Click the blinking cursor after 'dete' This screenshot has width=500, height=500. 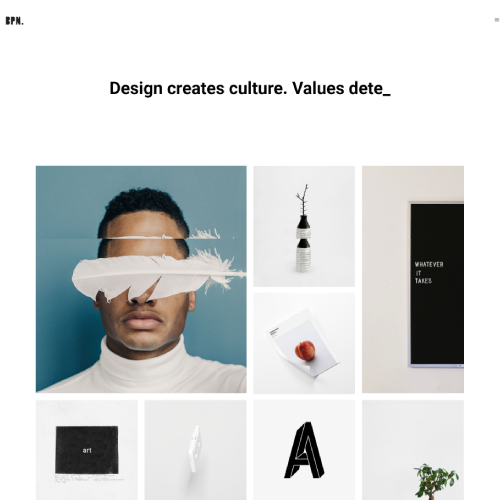click(x=387, y=94)
